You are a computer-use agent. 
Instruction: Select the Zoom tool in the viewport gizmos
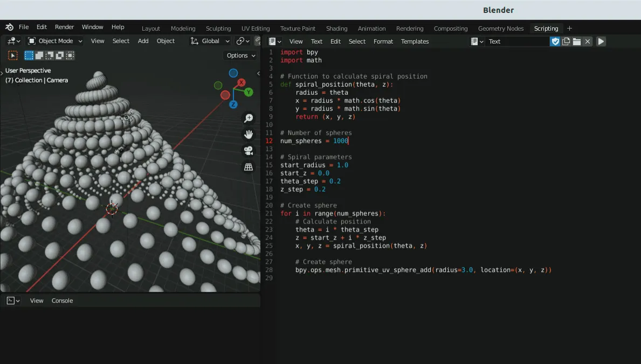248,118
